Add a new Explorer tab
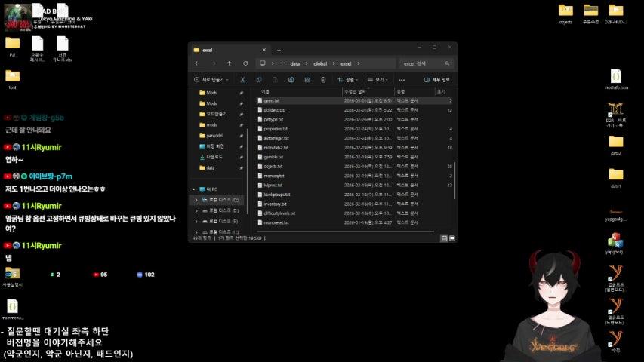 279,50
